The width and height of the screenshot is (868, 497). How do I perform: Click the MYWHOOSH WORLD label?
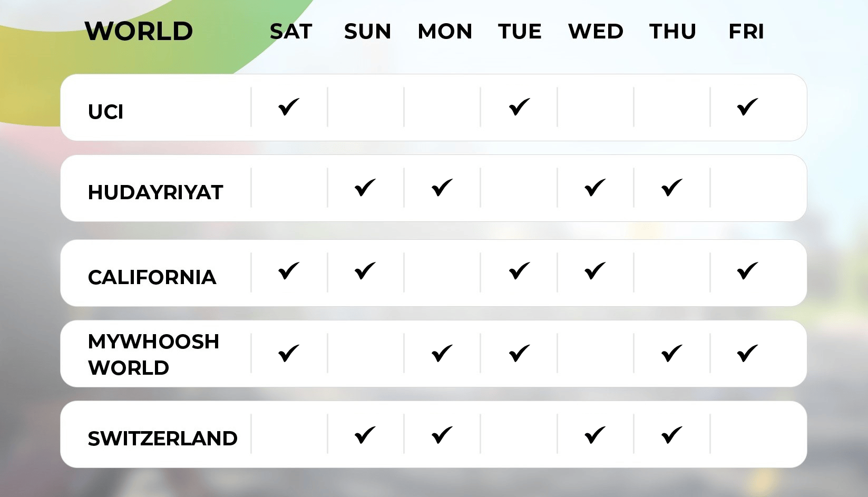[x=153, y=355]
